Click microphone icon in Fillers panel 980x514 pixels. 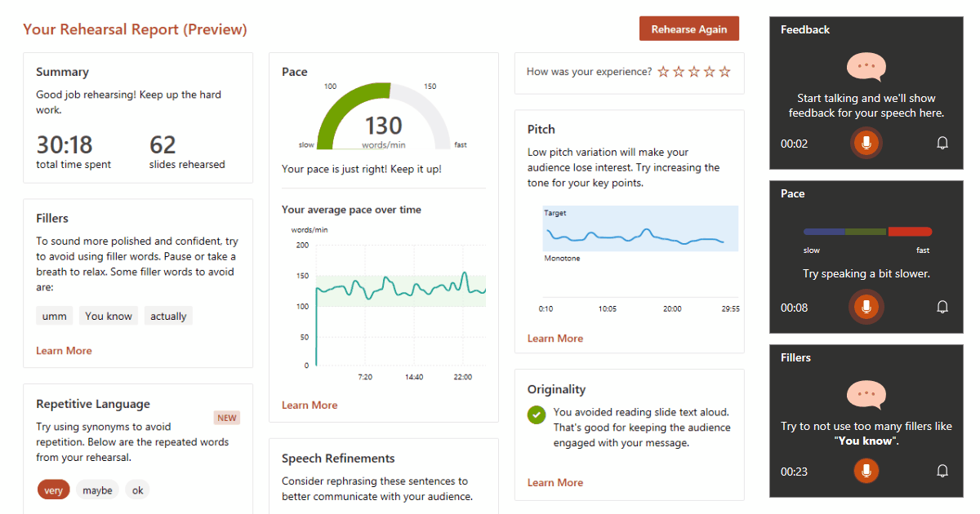click(866, 471)
